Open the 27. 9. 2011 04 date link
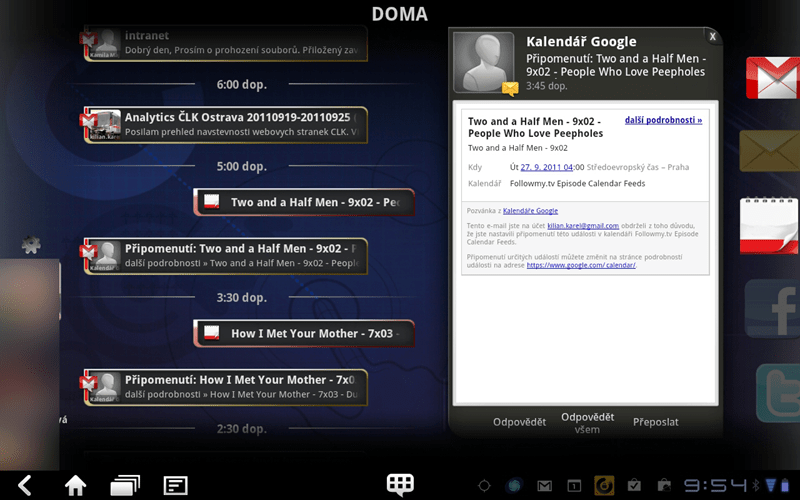This screenshot has width=800, height=500. [x=546, y=167]
